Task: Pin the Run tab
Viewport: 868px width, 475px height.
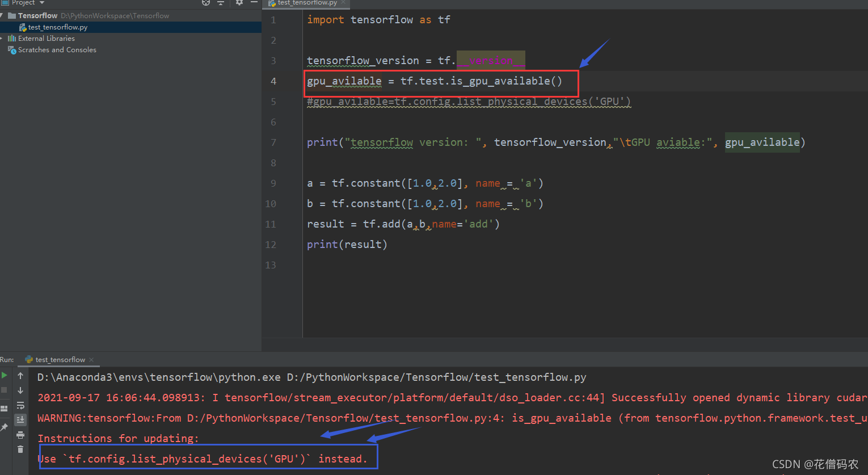Action: coord(5,427)
